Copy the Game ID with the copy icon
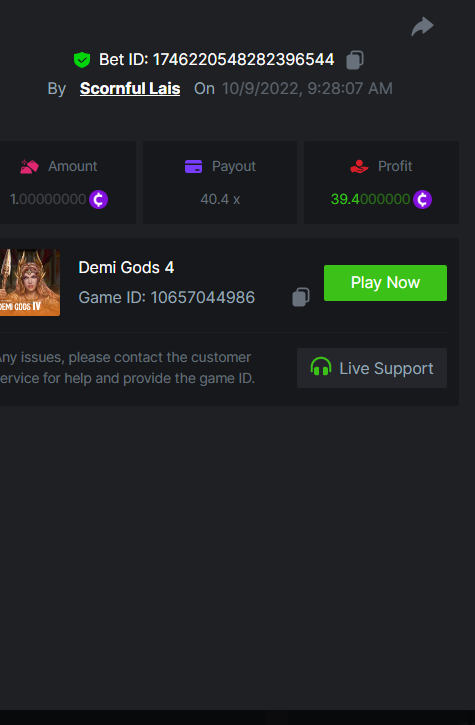The image size is (475, 725). (301, 297)
